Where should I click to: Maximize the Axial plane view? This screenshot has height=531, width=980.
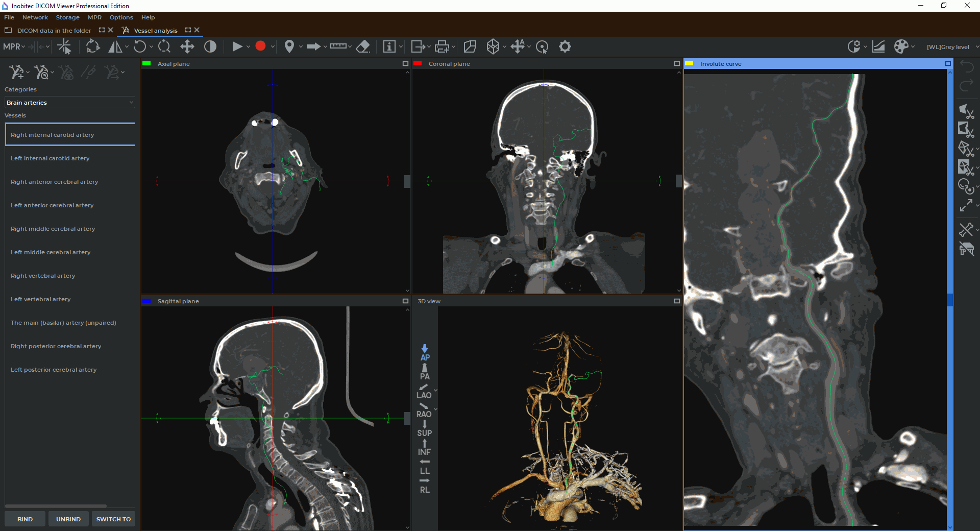(406, 64)
